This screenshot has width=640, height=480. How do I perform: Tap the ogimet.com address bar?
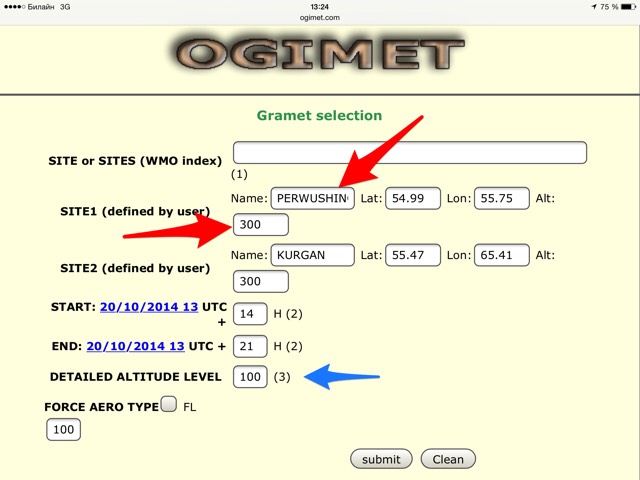320,18
